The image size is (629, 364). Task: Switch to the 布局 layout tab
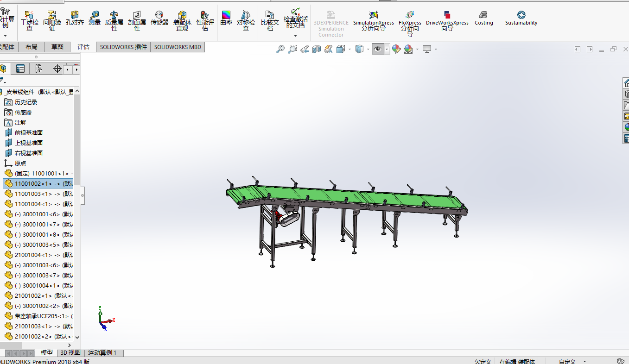coord(32,47)
